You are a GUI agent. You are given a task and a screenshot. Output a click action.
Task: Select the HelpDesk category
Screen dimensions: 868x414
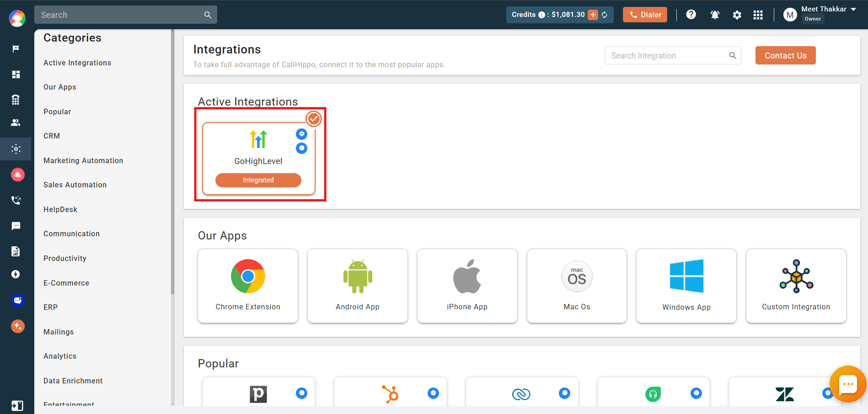[x=60, y=209]
